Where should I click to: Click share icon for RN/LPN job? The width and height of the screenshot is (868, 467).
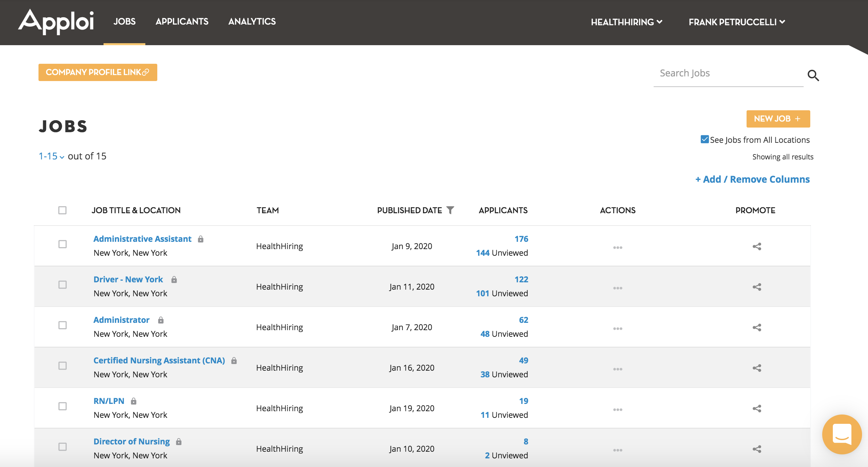[757, 409]
